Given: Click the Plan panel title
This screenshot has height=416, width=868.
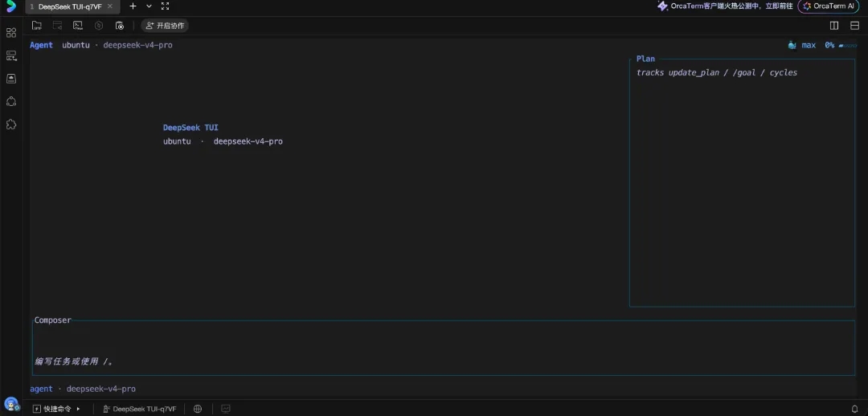Looking at the screenshot, I should coord(645,59).
